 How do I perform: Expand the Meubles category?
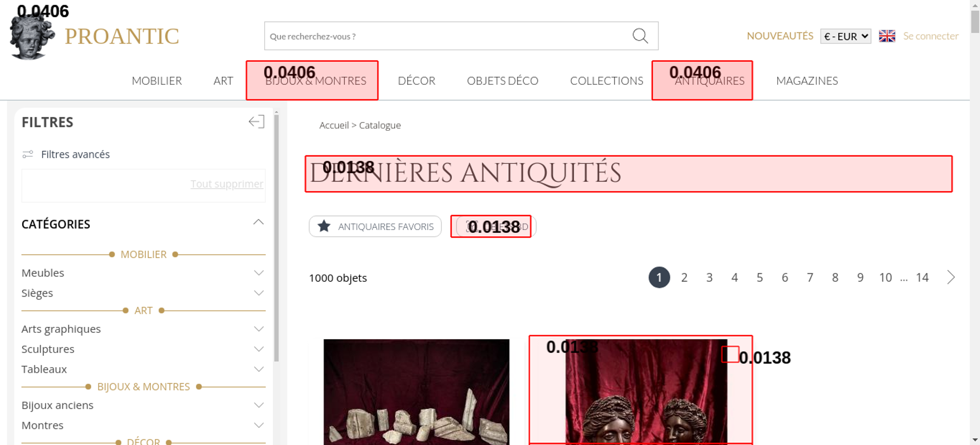pyautogui.click(x=259, y=273)
